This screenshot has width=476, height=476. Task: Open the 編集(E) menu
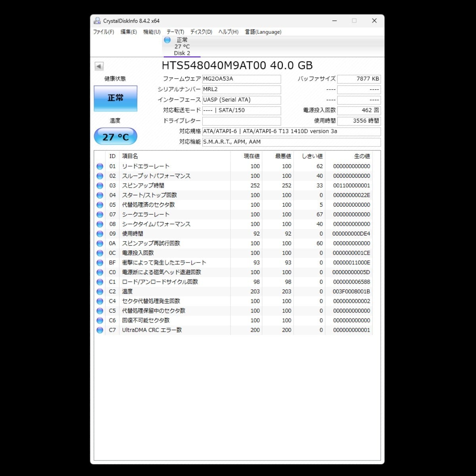click(129, 32)
